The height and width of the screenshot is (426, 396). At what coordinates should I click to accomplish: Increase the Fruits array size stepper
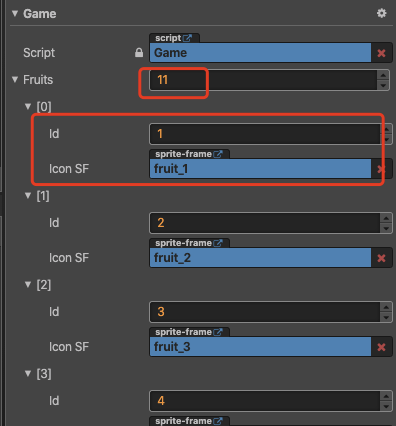click(383, 75)
